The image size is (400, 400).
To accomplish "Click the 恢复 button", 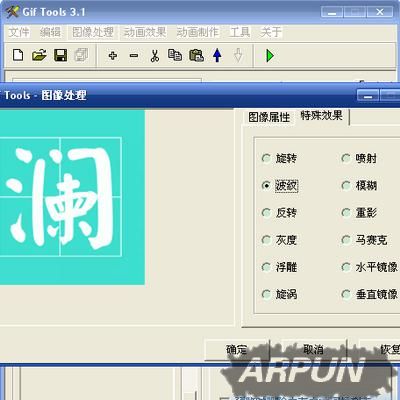I will 380,350.
